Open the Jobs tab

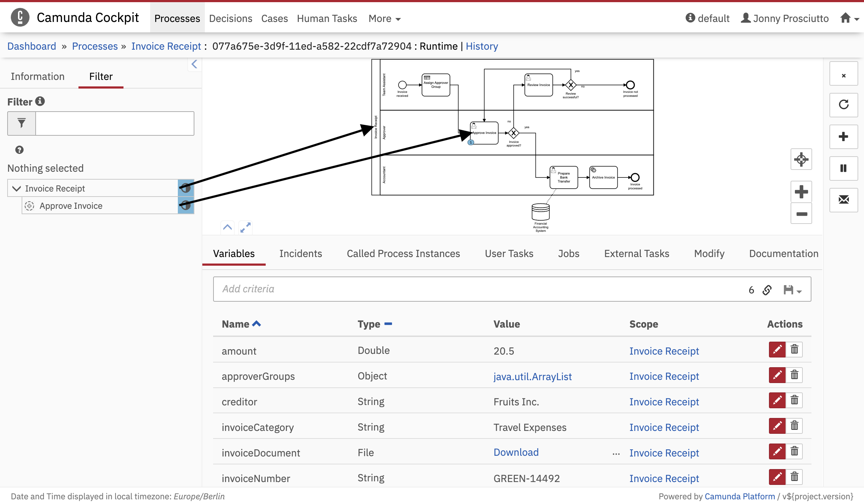(569, 253)
